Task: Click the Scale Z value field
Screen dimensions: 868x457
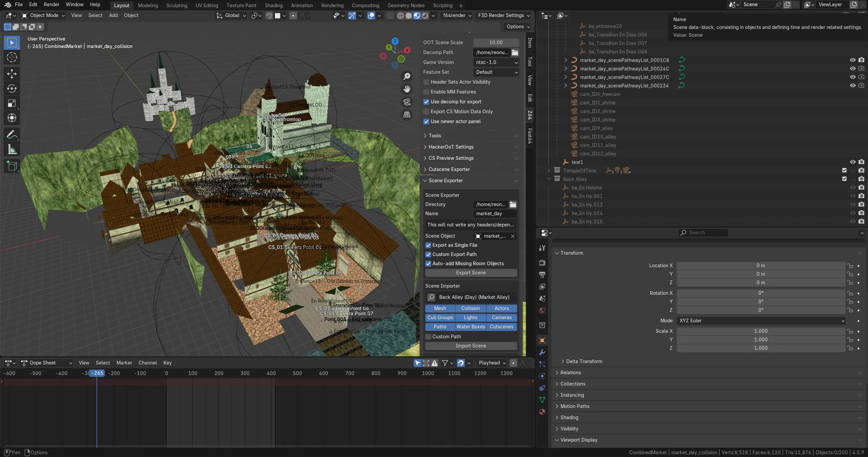Action: click(761, 348)
